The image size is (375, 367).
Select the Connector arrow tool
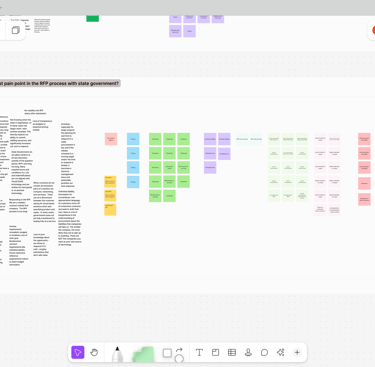click(179, 350)
